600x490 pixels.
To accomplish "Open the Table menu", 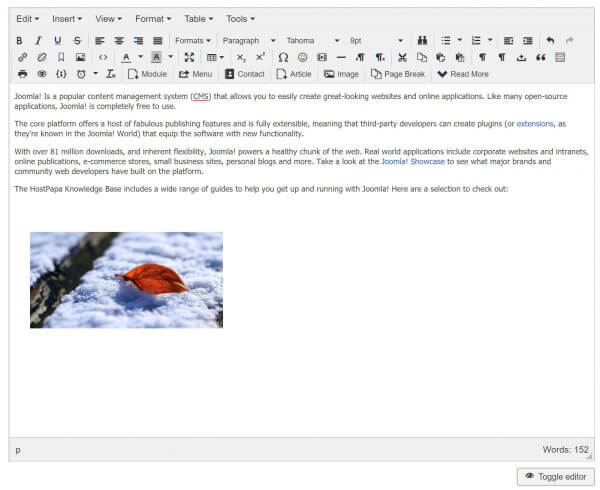I will click(x=199, y=19).
